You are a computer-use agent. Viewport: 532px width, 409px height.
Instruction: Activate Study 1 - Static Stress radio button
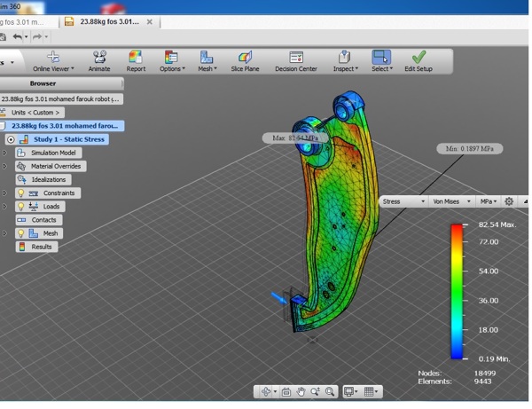(x=11, y=139)
